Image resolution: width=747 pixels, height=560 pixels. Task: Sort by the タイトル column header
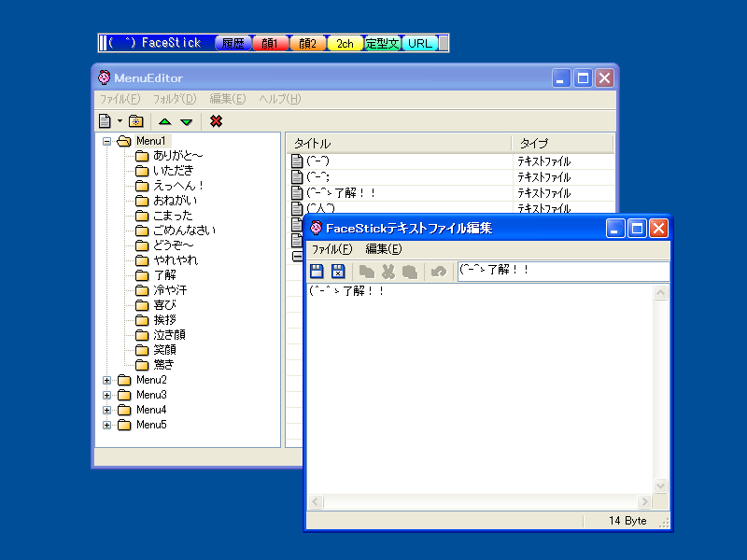coord(400,144)
